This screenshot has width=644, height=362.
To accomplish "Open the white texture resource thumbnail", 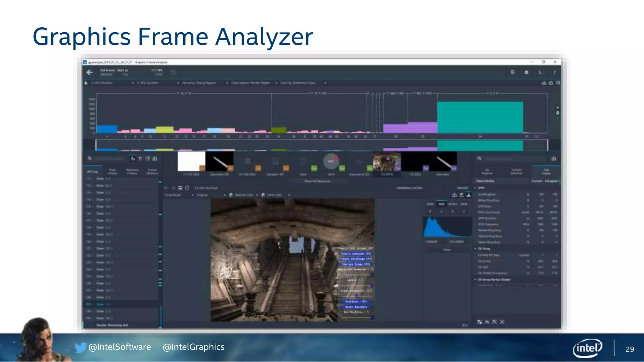I will tap(192, 162).
